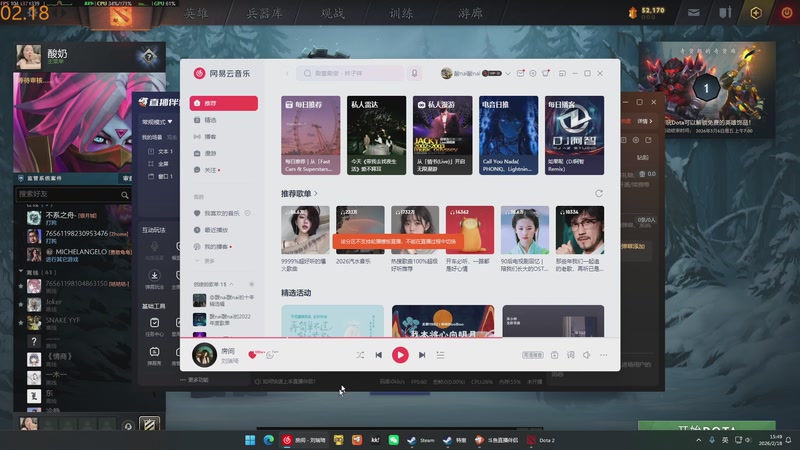Open NetEase messages envelope icon
This screenshot has width=800, height=450.
click(x=520, y=73)
